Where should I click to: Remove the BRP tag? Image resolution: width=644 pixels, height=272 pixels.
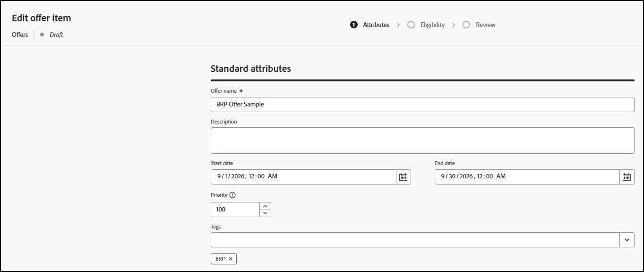[x=231, y=259]
